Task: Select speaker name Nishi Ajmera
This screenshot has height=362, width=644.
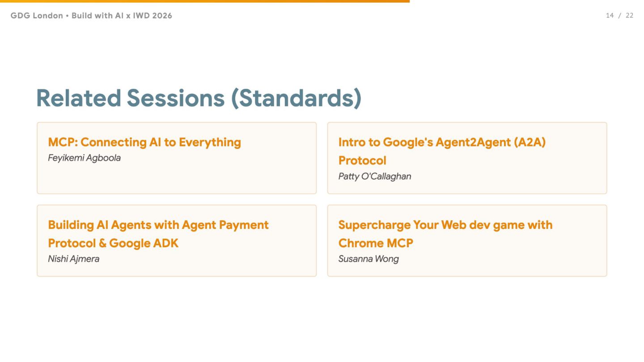Action: [x=73, y=259]
